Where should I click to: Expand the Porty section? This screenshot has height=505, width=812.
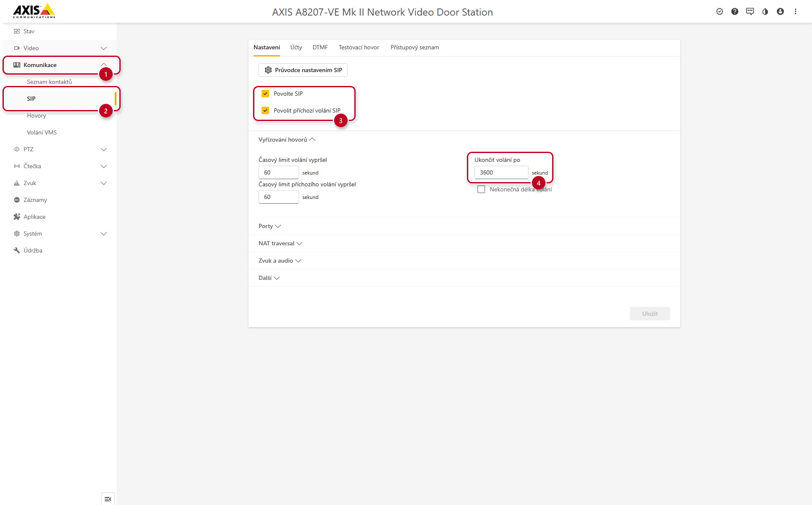270,226
